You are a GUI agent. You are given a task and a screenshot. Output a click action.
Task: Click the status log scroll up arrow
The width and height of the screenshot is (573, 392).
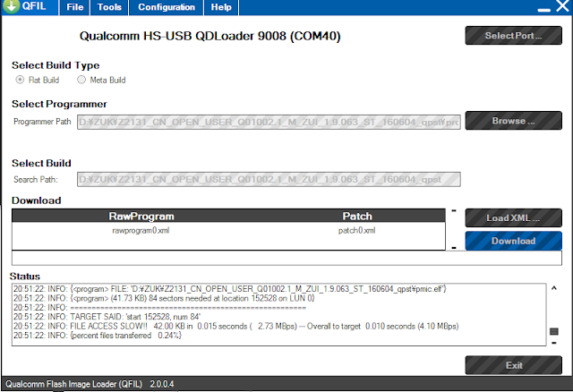coord(554,288)
